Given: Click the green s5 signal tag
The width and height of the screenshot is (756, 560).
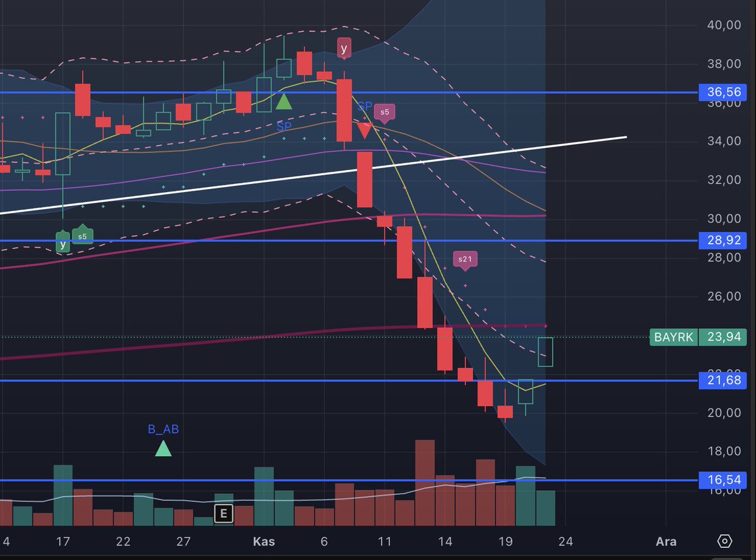Looking at the screenshot, I should [x=83, y=236].
